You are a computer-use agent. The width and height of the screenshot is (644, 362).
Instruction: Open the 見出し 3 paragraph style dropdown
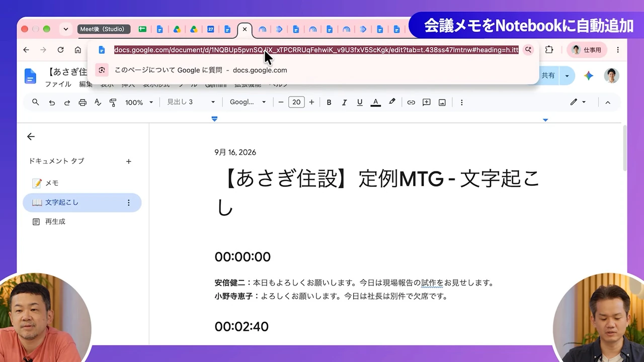(191, 102)
